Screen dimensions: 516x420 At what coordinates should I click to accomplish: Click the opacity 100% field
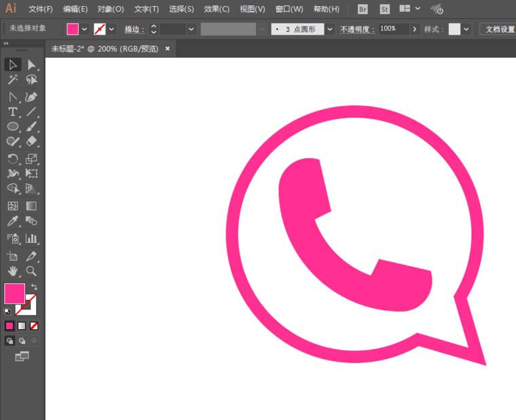point(394,29)
